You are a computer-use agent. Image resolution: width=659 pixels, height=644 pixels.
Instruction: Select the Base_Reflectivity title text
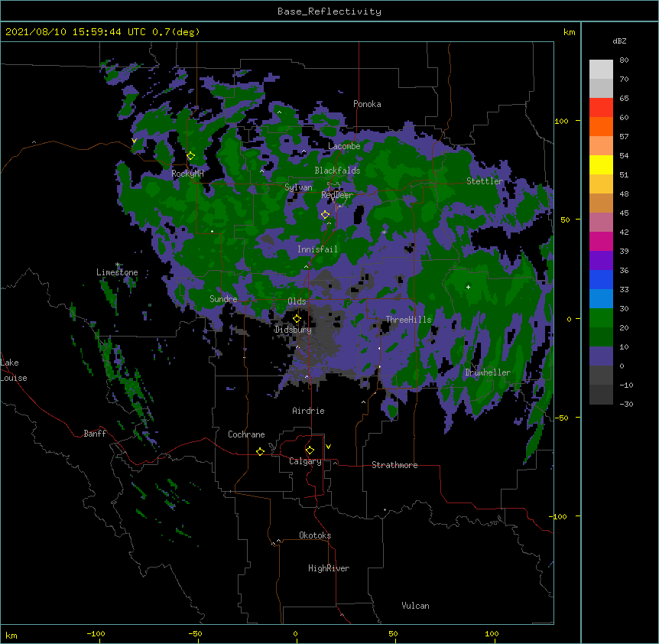(329, 11)
